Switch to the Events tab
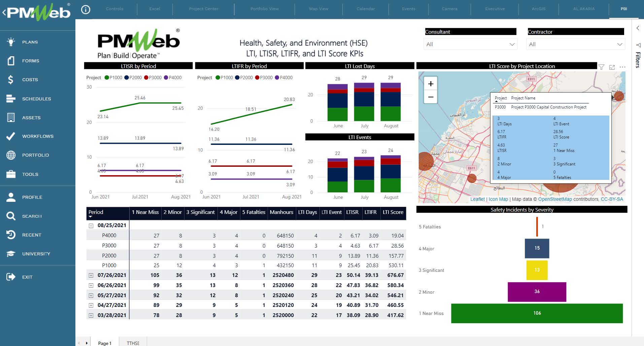 [x=409, y=9]
